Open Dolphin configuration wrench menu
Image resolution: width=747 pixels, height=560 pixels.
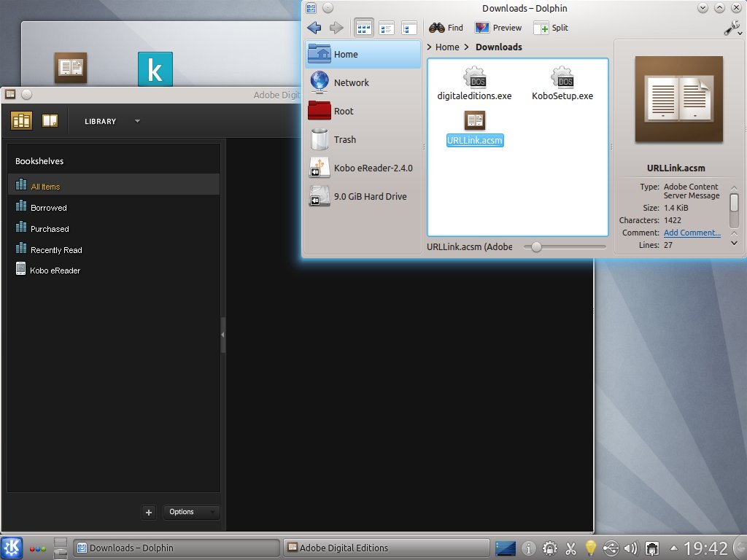click(731, 28)
